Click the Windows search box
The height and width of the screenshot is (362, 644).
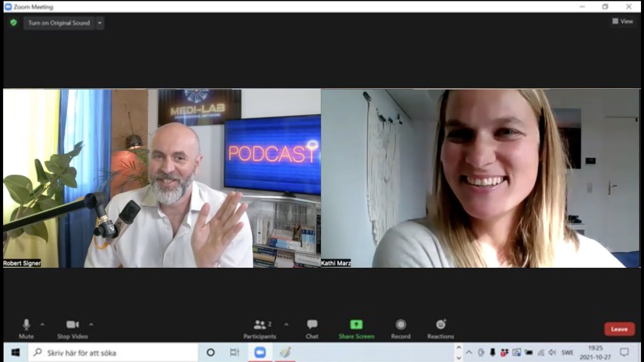click(113, 353)
